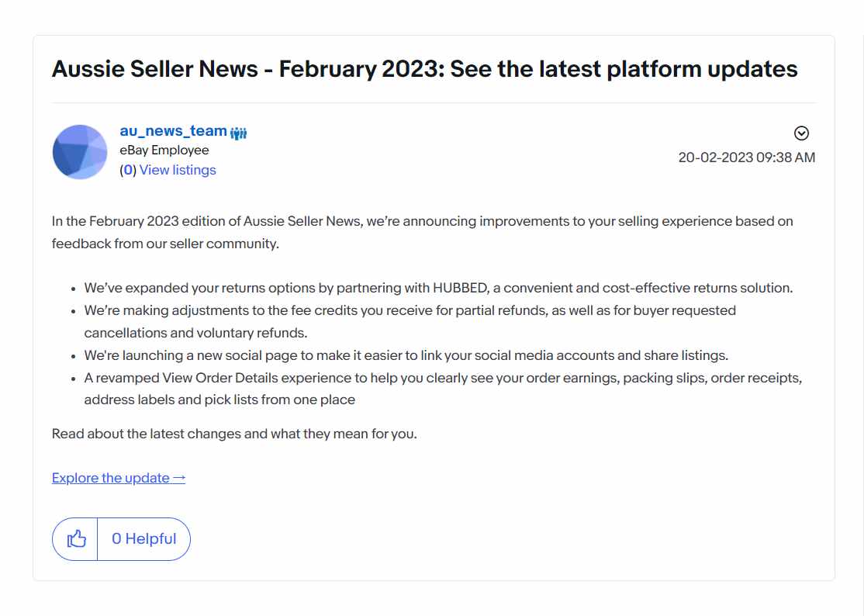Click the eBay Employee rank label
The width and height of the screenshot is (864, 616).
(x=164, y=151)
